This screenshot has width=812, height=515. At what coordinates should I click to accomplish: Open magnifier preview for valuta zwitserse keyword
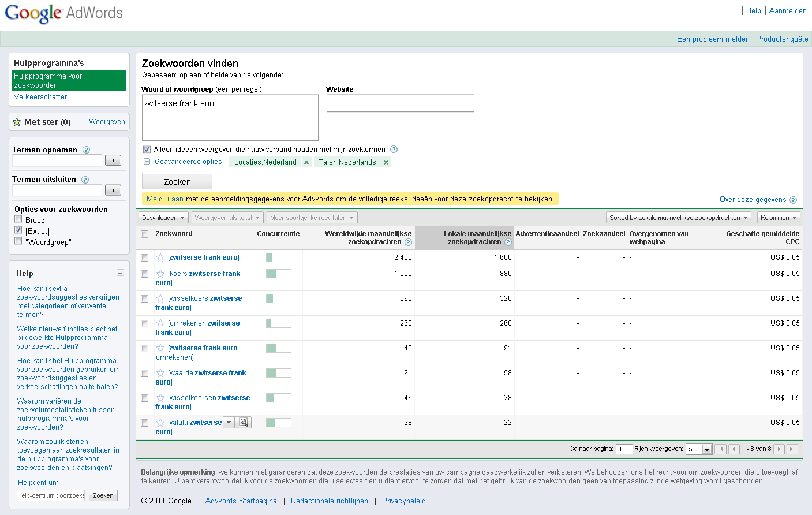click(x=244, y=423)
